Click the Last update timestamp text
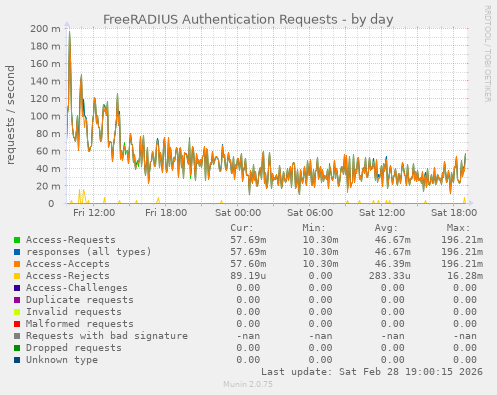 pyautogui.click(x=372, y=372)
